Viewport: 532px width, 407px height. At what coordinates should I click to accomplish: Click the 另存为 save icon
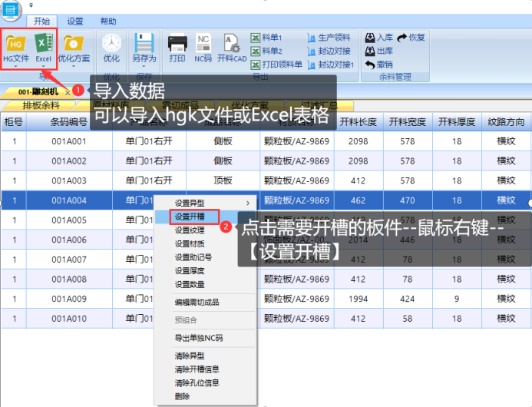(144, 43)
